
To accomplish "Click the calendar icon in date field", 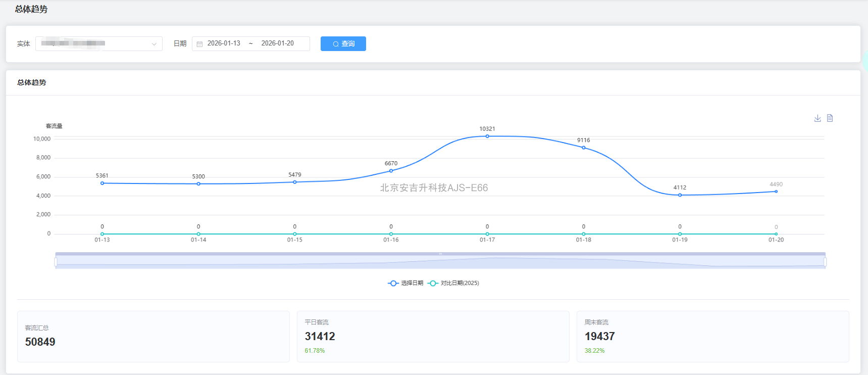I will pos(199,44).
